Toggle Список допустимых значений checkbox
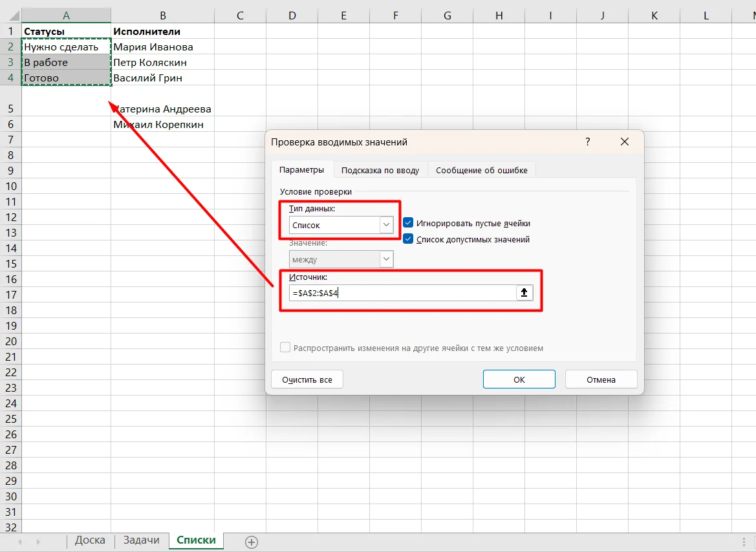The width and height of the screenshot is (756, 552). pyautogui.click(x=408, y=239)
